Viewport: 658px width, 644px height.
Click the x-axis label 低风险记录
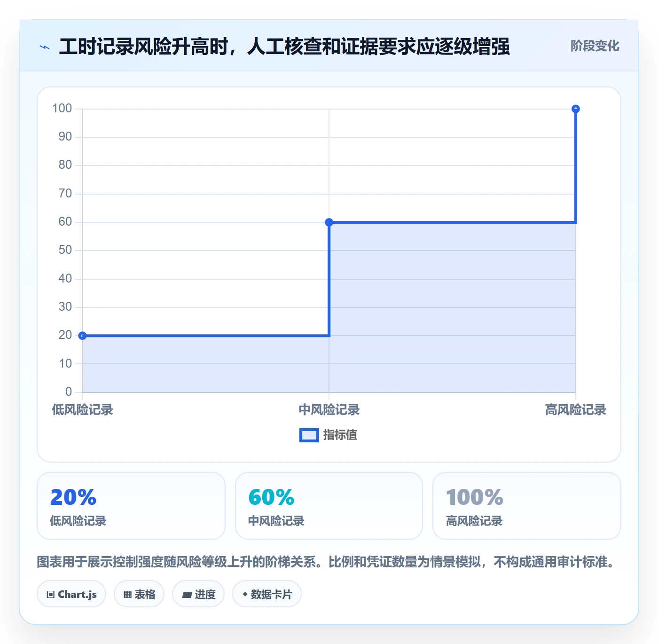(82, 410)
